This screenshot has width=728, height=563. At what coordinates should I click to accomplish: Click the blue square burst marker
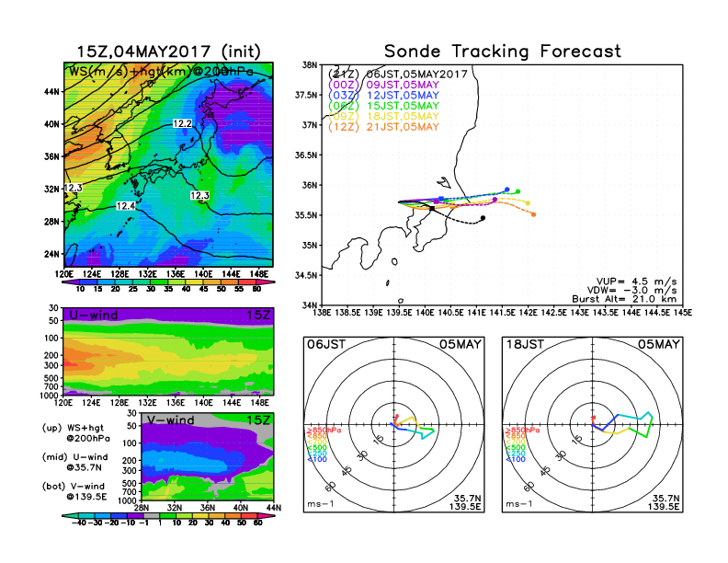tap(441, 199)
